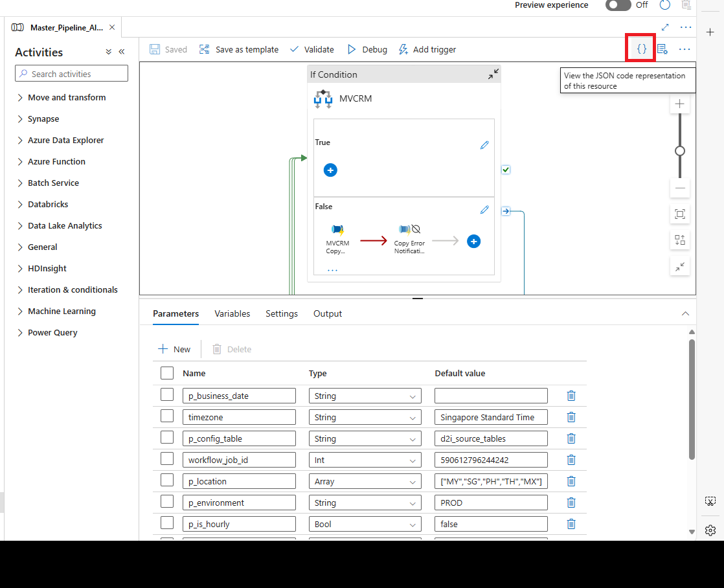Screen dimensions: 724x588
Task: Edit the False branch activities
Action: point(484,210)
